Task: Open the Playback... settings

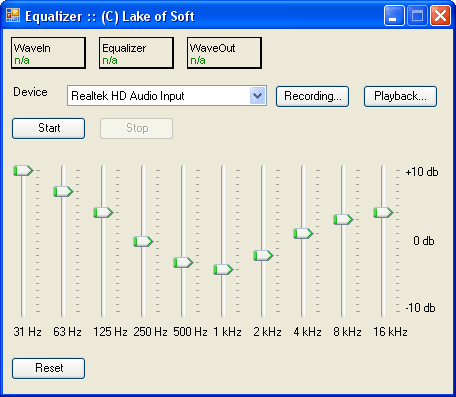Action: tap(400, 96)
